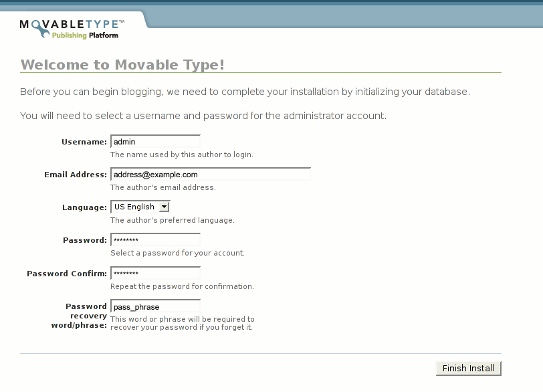Click the "Username:" label
The image size is (543, 392).
pyautogui.click(x=84, y=142)
